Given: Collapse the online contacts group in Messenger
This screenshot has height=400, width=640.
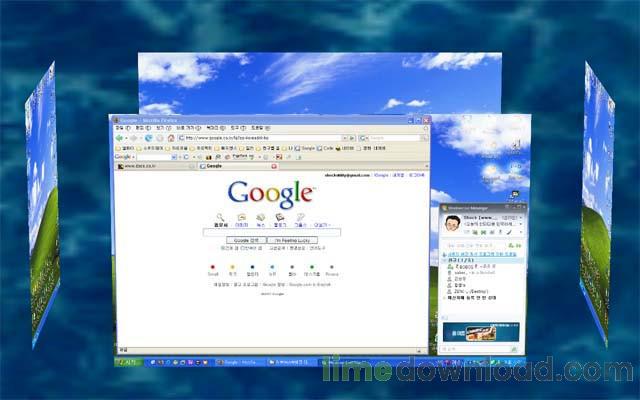Looking at the screenshot, I should (x=445, y=261).
